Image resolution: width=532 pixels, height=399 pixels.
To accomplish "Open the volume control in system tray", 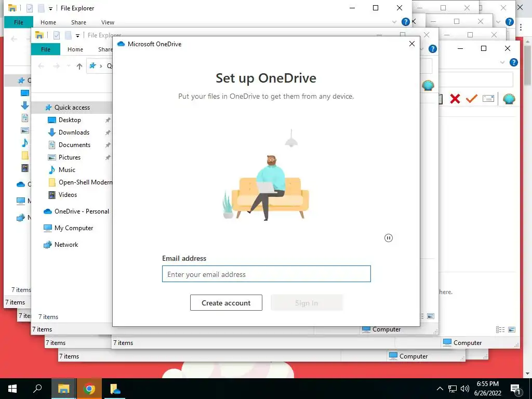I will tap(464, 389).
